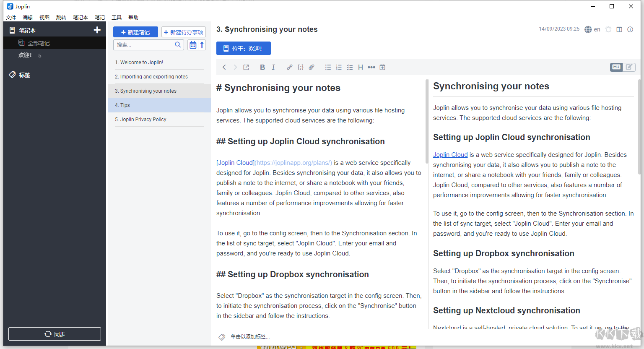Reverse the note sort order direction
Image resolution: width=644 pixels, height=349 pixels.
point(202,45)
